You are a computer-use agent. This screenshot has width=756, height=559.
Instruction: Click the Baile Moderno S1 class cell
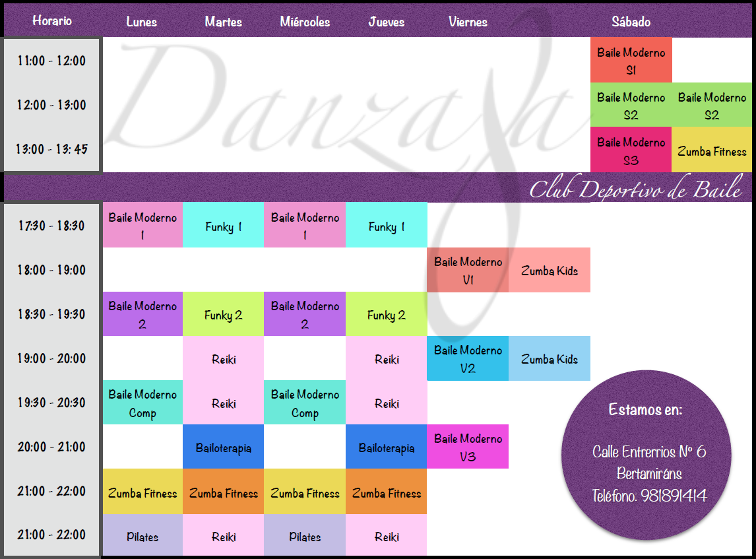tap(631, 59)
